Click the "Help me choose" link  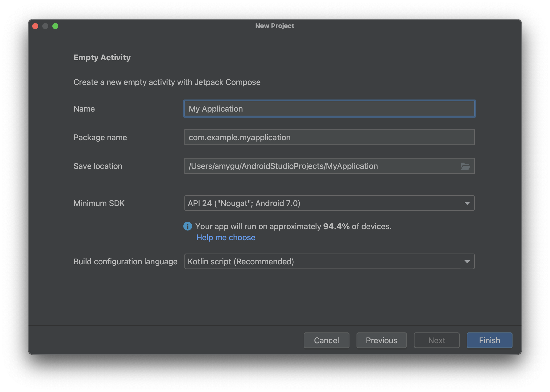(225, 237)
